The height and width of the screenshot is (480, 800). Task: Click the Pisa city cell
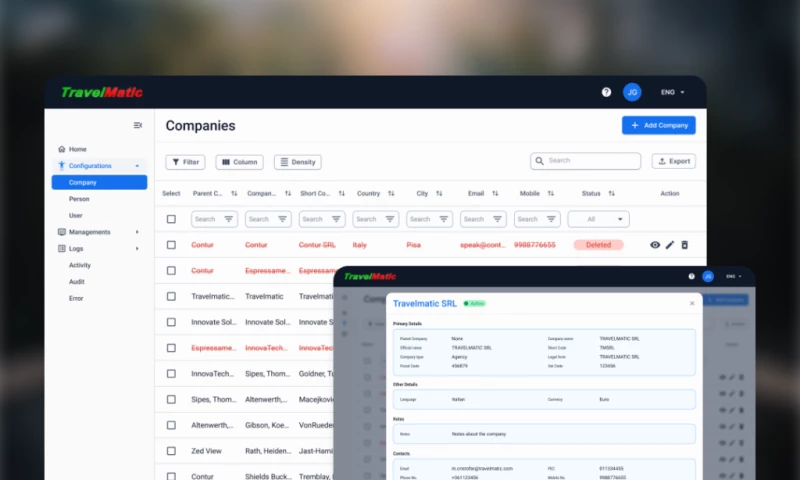(413, 245)
